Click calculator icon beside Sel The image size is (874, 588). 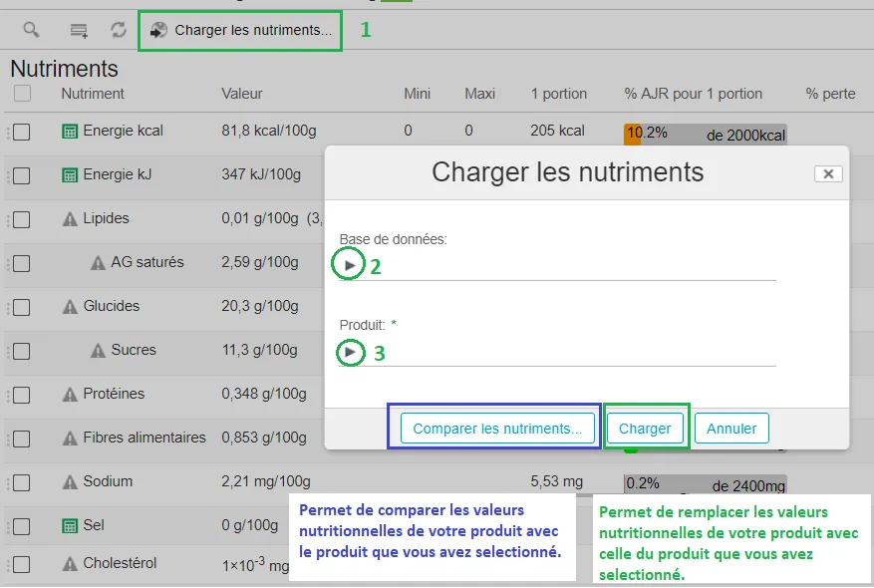(70, 526)
